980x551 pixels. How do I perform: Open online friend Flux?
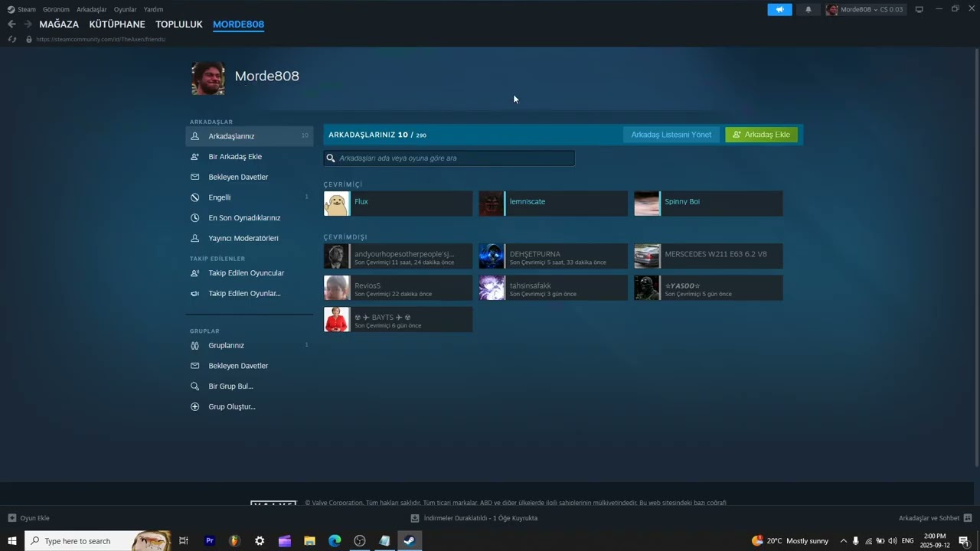[x=398, y=204]
